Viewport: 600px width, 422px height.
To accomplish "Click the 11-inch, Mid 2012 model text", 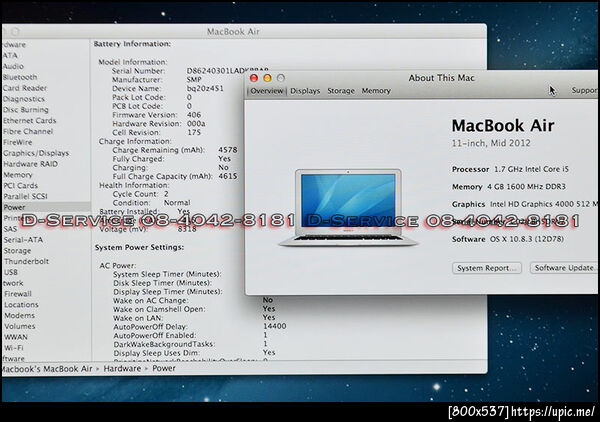I will 491,143.
